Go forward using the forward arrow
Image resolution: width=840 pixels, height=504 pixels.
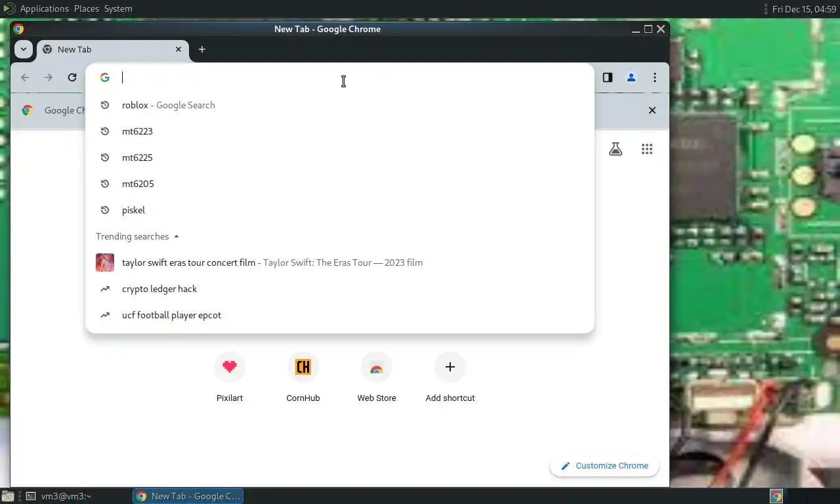[49, 77]
